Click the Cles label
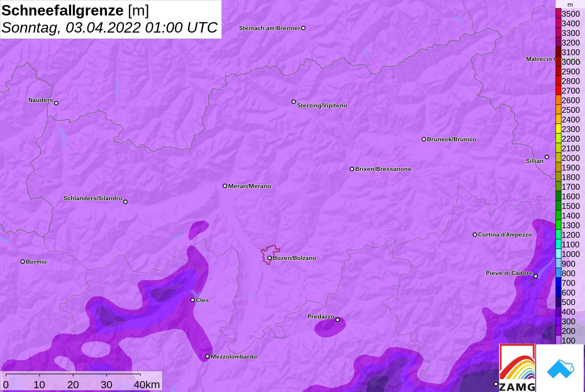 point(202,300)
